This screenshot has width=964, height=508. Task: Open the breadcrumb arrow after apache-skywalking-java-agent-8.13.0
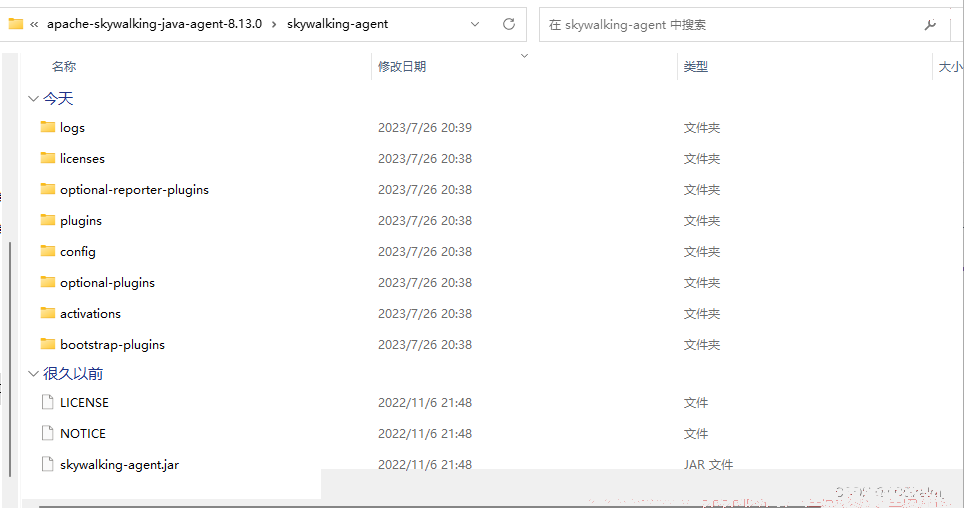(x=274, y=25)
